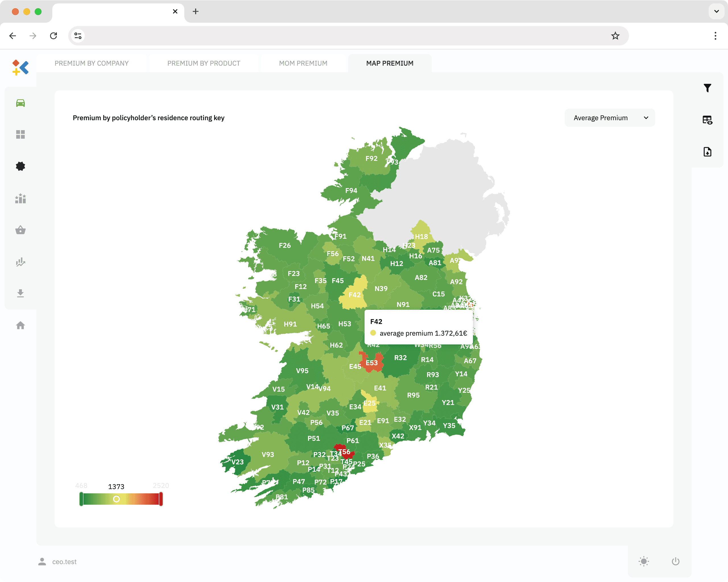
Task: Select the V23 region on map
Action: point(237,462)
